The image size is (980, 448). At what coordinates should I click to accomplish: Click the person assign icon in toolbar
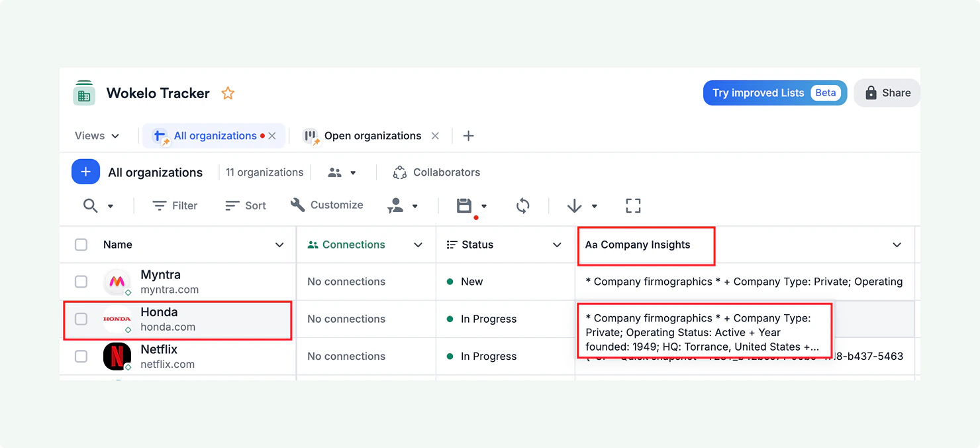tap(395, 206)
